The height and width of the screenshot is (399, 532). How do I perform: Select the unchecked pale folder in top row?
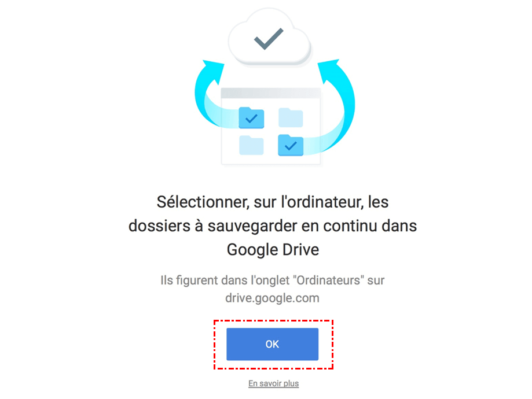[x=291, y=117]
